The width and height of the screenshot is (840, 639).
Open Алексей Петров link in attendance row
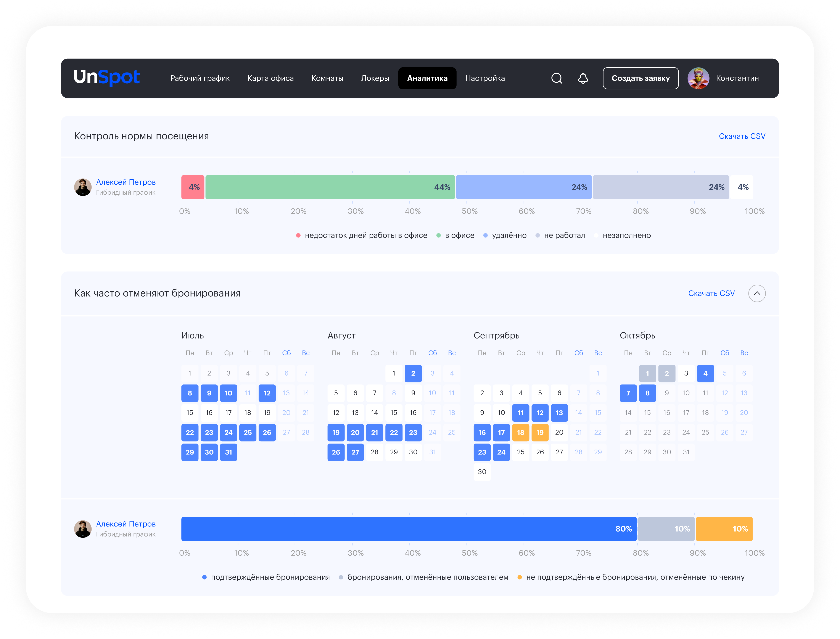(126, 182)
